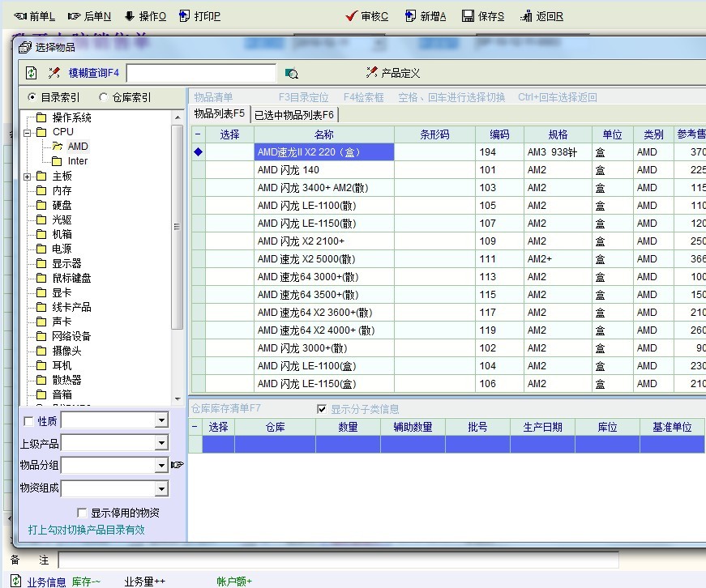Screen dimensions: 706x588
Task: Click the 模糊查询F4 link
Action: point(93,73)
